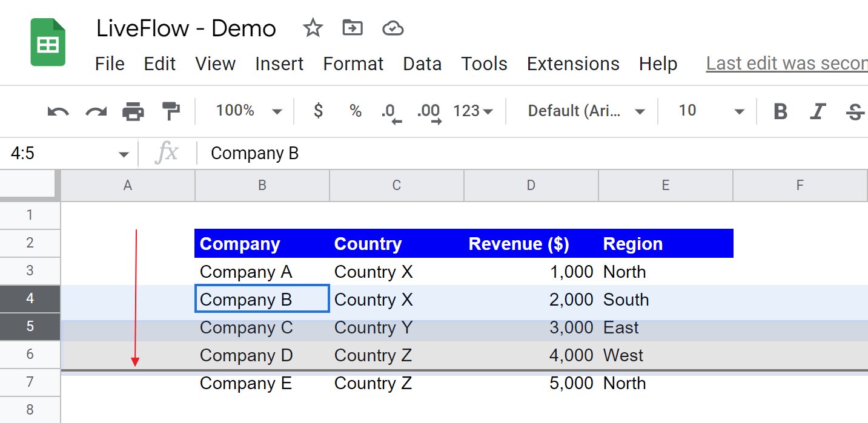Open the Extensions menu
Screen dimensions: 868x423
pyautogui.click(x=572, y=64)
